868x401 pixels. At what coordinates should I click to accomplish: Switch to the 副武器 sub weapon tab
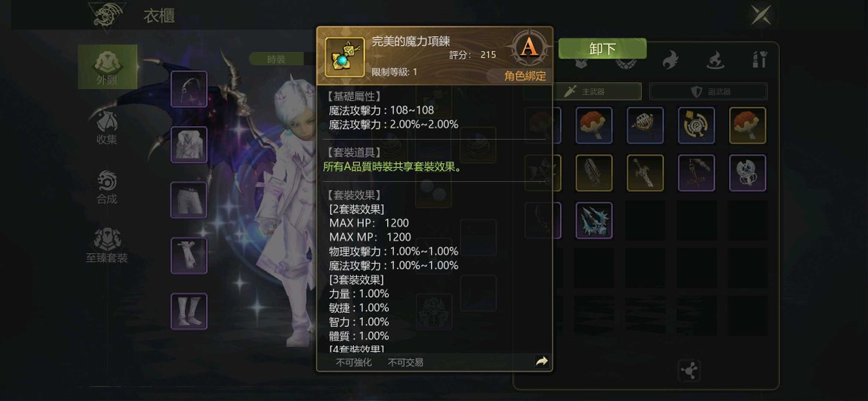709,91
